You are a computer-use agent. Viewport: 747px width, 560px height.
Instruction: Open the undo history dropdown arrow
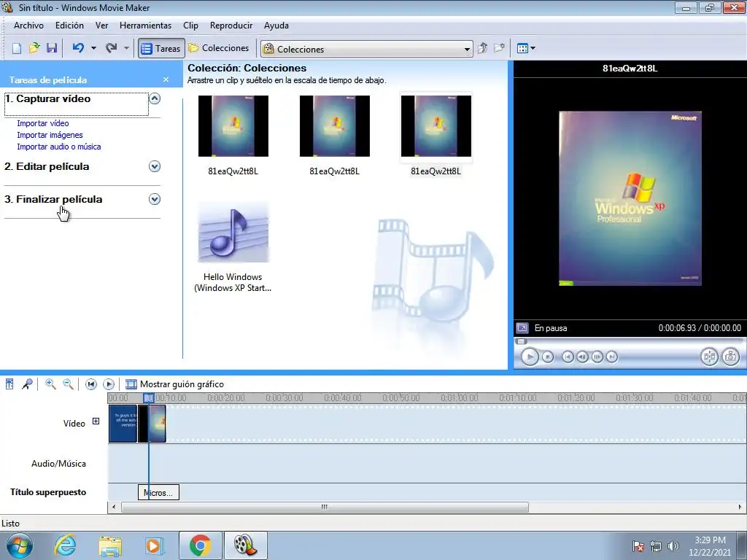(x=93, y=48)
